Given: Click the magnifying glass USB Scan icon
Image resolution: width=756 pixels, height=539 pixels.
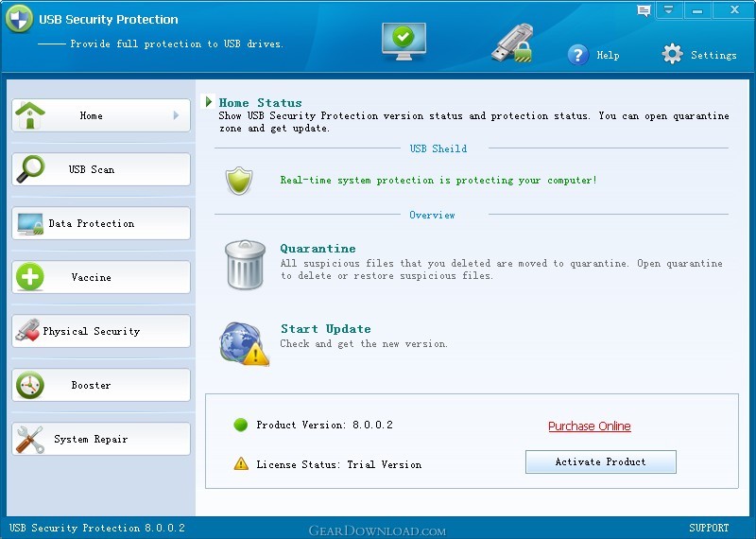Looking at the screenshot, I should point(31,169).
